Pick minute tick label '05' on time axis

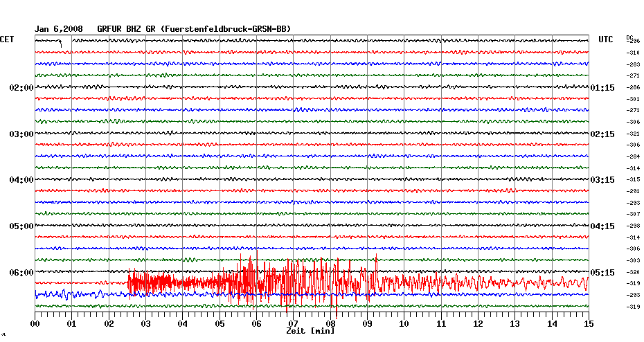[220, 324]
